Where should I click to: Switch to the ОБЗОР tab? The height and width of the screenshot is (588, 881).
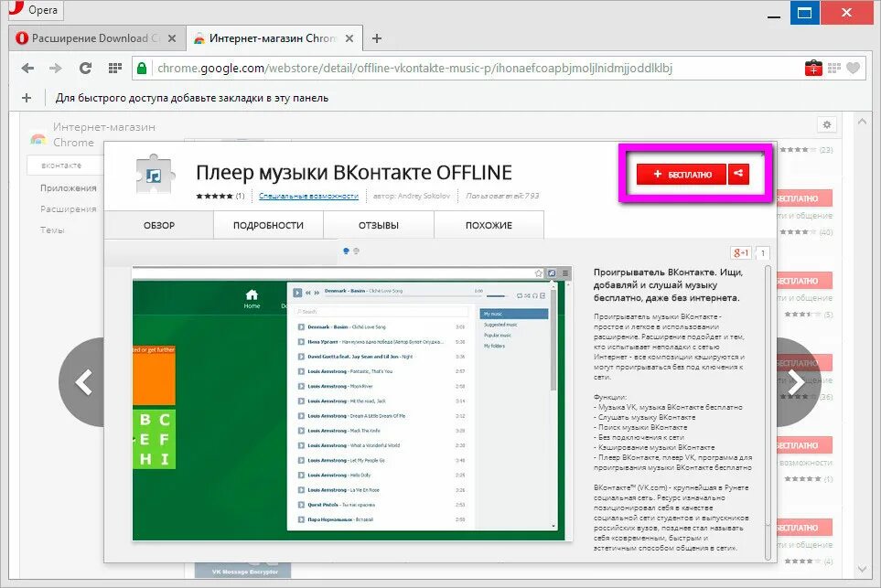click(159, 225)
